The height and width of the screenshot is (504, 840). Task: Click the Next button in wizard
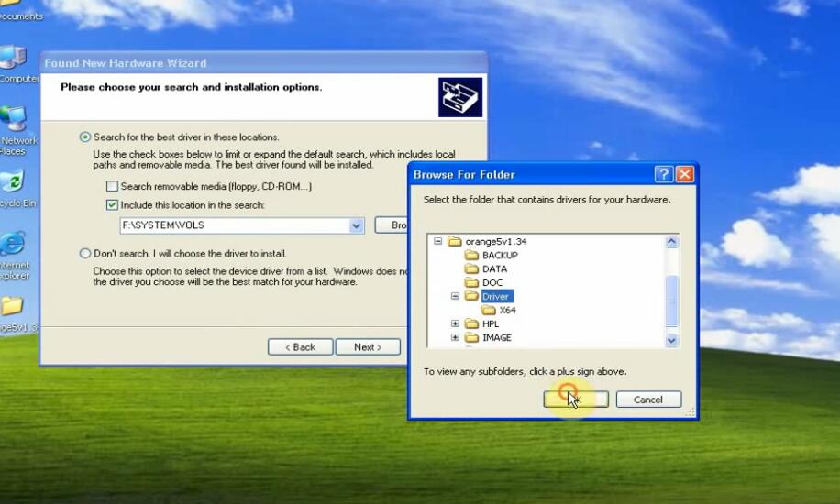click(368, 347)
